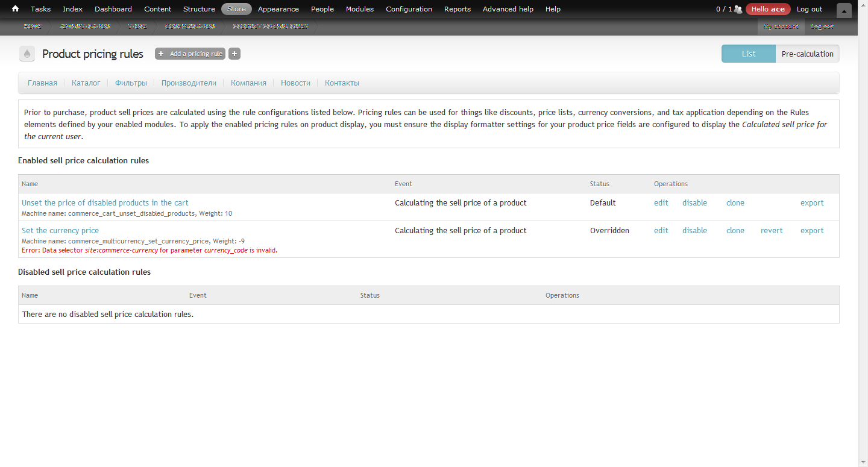Select the List tab
The image size is (868, 467).
coord(749,54)
